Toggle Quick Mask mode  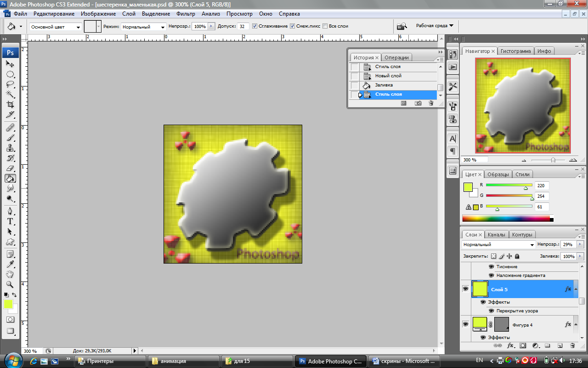[x=10, y=319]
